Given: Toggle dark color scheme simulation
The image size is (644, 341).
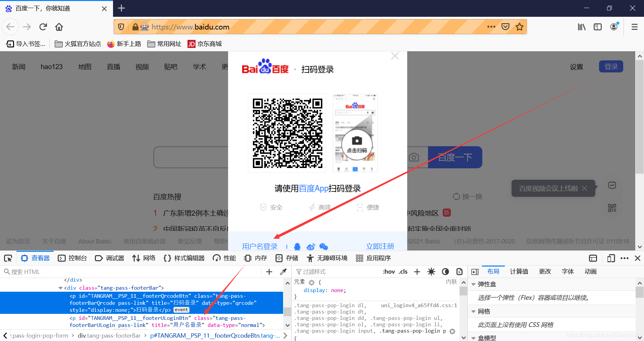Looking at the screenshot, I should tap(445, 272).
